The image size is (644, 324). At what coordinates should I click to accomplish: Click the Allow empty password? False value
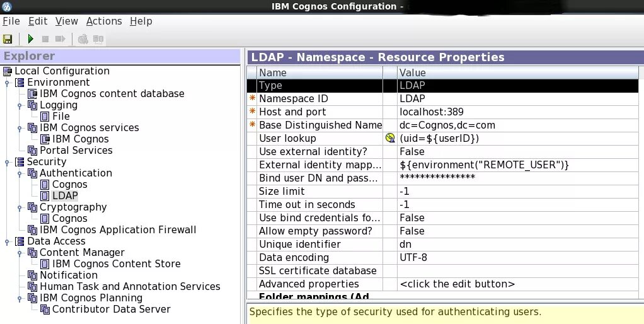518,231
